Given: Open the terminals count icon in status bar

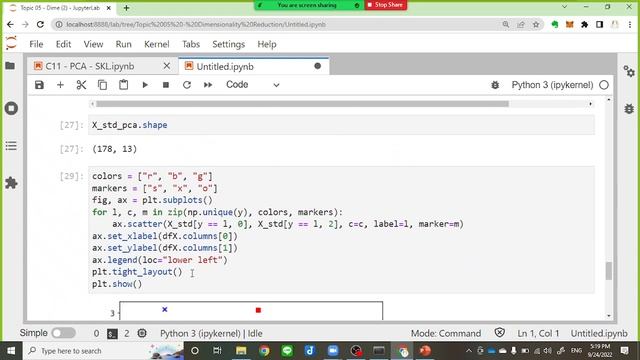Looking at the screenshot, I should [x=112, y=334].
